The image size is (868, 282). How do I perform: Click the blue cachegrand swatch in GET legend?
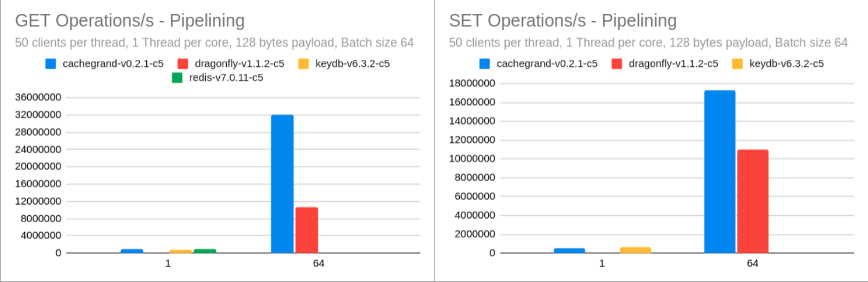tap(51, 64)
